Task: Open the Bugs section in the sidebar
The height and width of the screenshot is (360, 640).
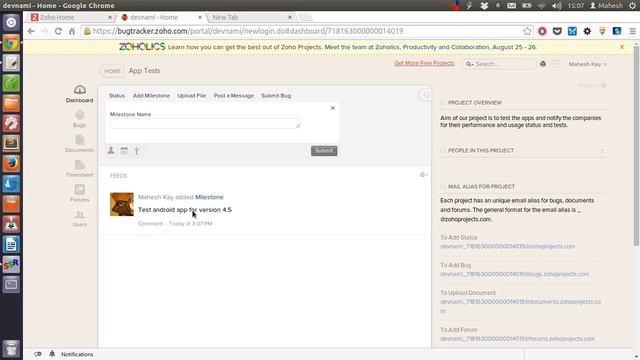Action: (x=80, y=119)
